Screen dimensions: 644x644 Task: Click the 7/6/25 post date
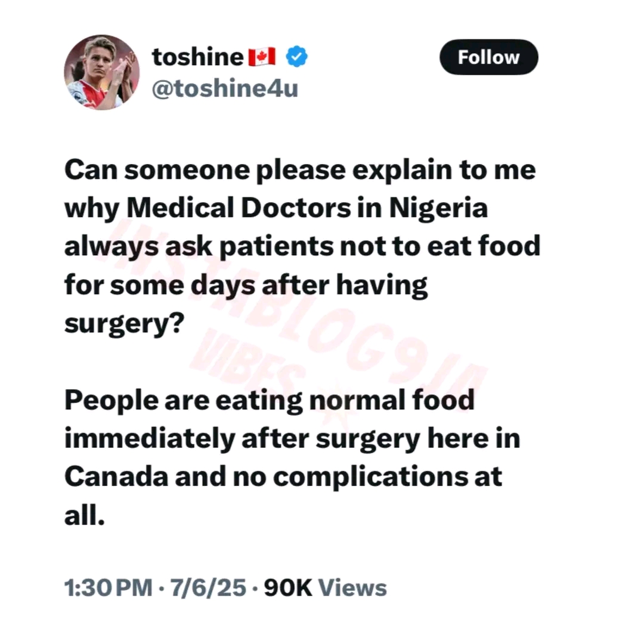tap(208, 587)
